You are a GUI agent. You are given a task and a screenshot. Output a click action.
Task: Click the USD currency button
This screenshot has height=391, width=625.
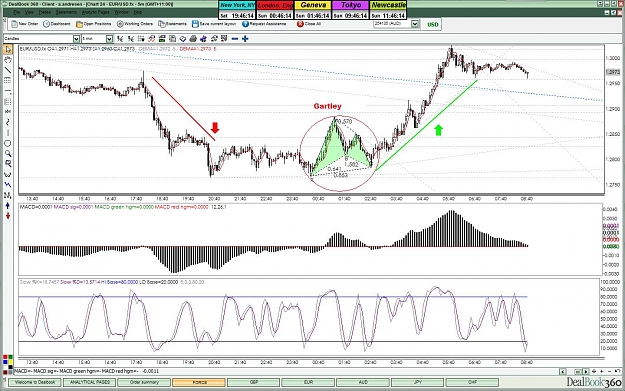pos(432,24)
